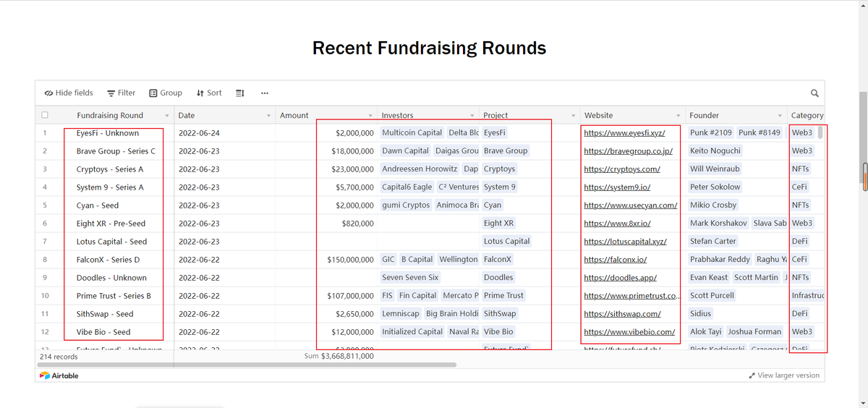Click the Sum $3,668,811,000 summary

(339, 356)
